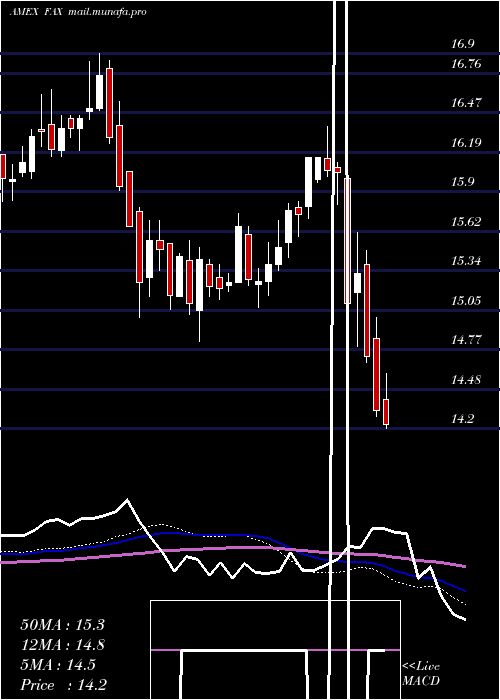Select the 15.9 price level label
This screenshot has height=700, width=500.
(462, 182)
